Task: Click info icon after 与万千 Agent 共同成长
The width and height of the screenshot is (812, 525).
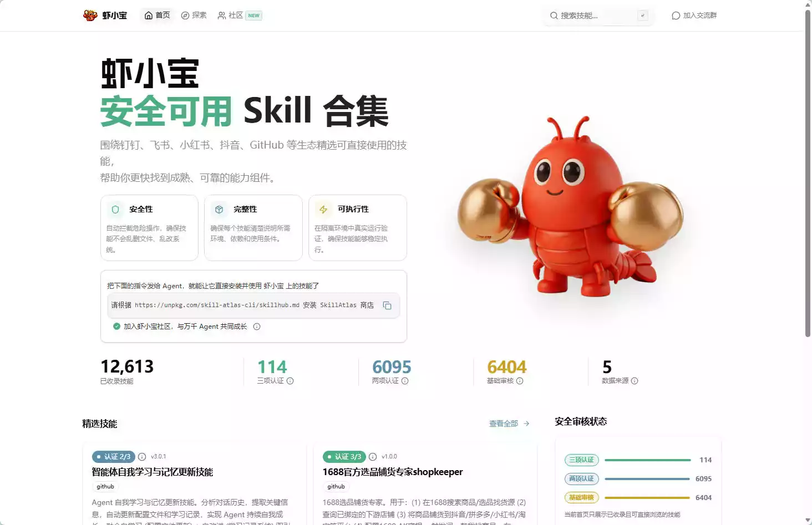Action: tap(257, 327)
